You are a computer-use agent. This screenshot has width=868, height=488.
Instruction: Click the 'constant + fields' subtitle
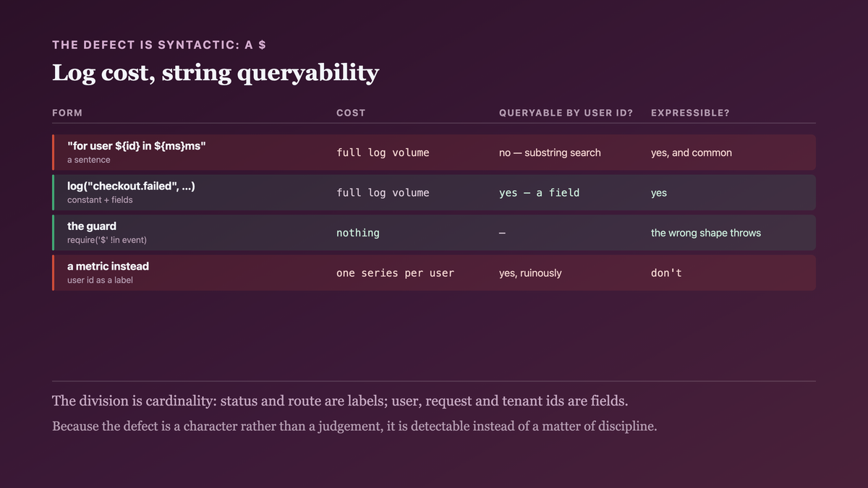tap(100, 200)
